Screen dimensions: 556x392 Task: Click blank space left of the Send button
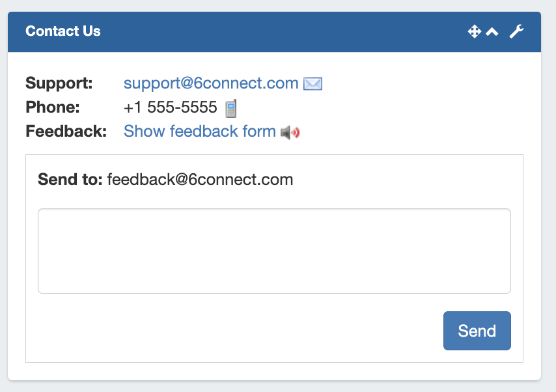(241, 331)
